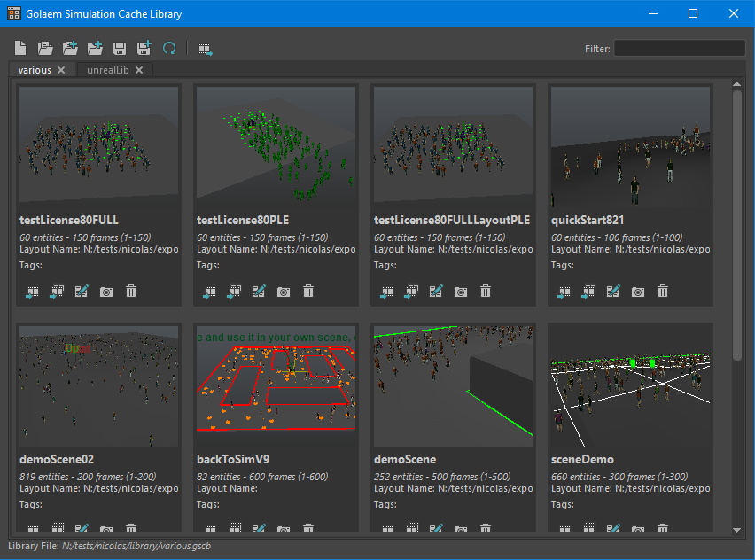Edit the testLicense80PLE item details

coord(259,291)
